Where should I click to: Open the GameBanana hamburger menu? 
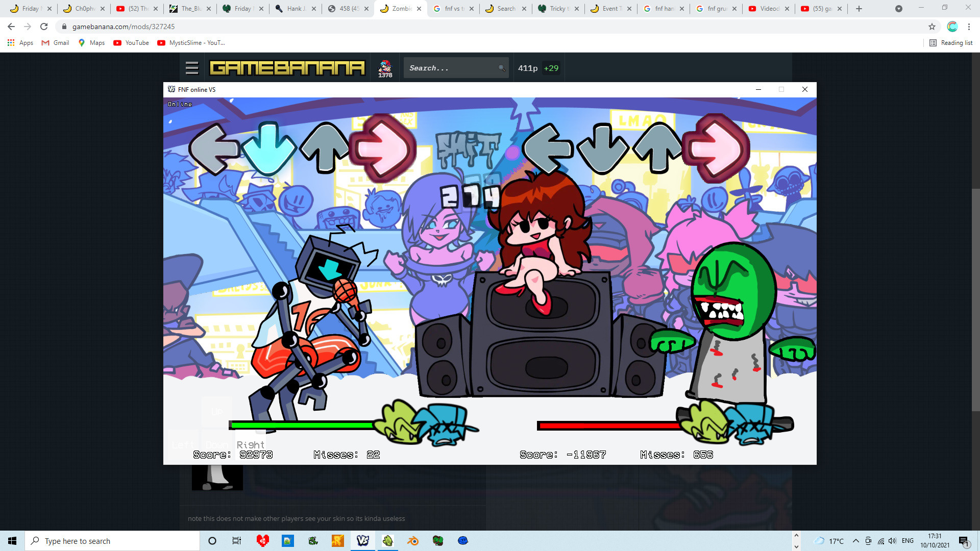click(191, 67)
